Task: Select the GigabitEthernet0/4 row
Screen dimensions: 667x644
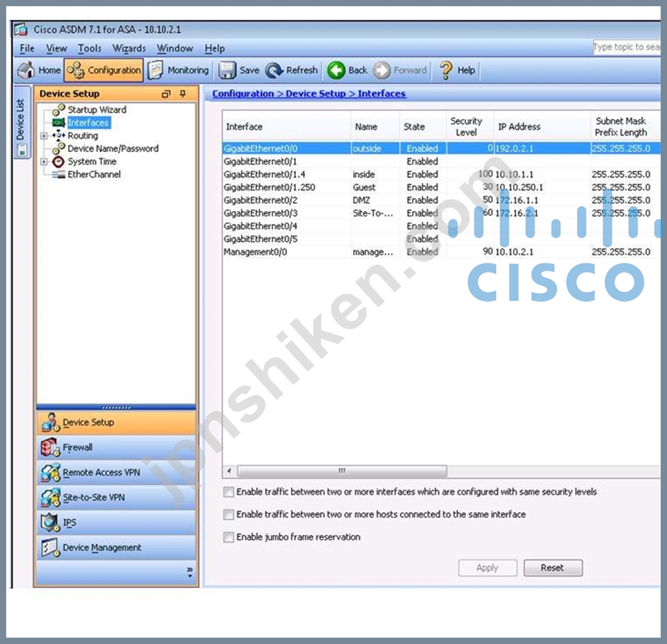Action: (x=441, y=226)
